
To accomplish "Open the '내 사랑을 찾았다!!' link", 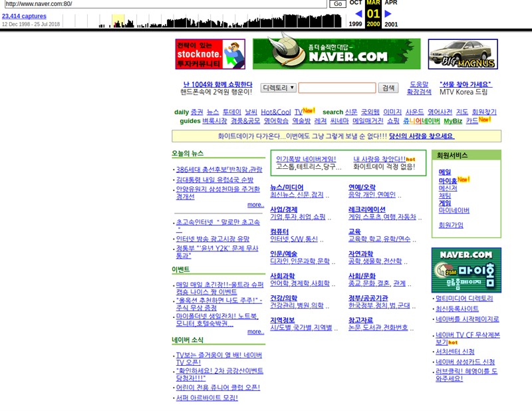I will (x=380, y=159).
